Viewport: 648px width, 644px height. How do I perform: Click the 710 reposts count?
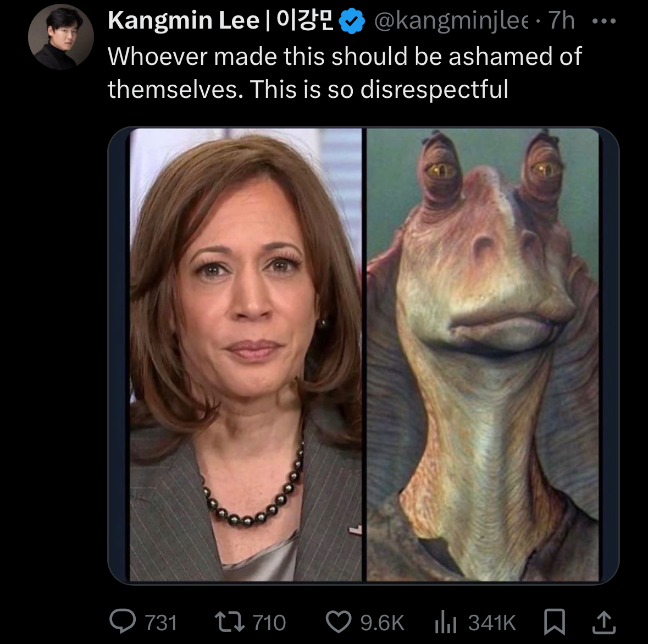click(269, 623)
